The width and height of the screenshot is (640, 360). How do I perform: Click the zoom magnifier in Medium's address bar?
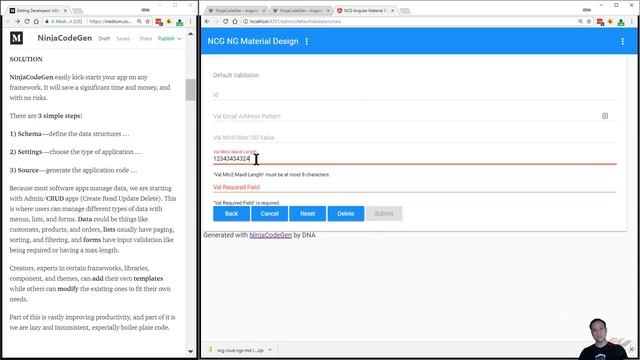[x=139, y=21]
